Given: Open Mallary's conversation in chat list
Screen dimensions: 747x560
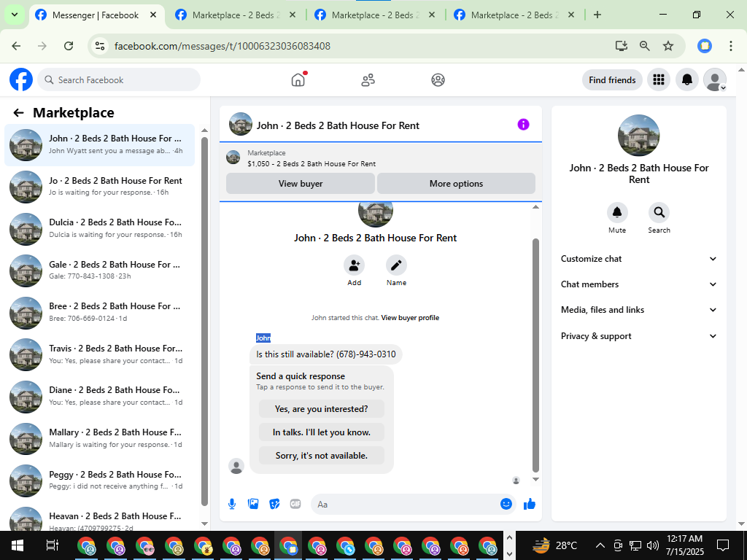Looking at the screenshot, I should tap(99, 438).
